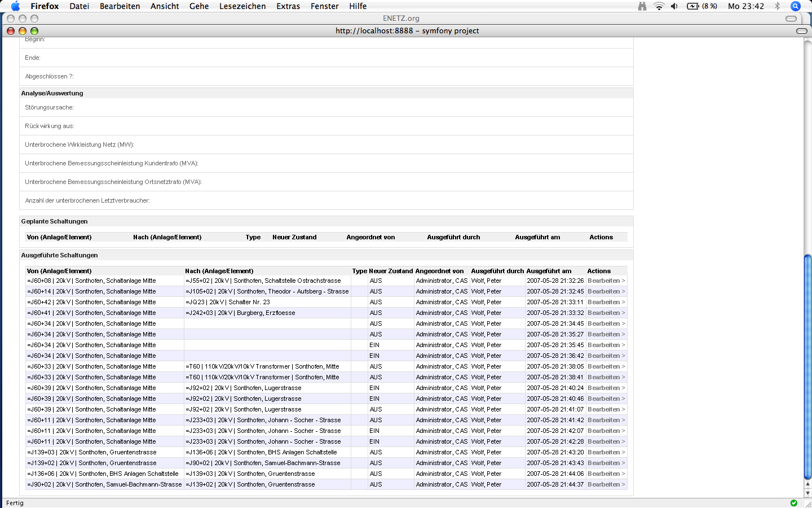
Task: Click Bearbeiten link for 21:38:05 entry
Action: pos(606,366)
